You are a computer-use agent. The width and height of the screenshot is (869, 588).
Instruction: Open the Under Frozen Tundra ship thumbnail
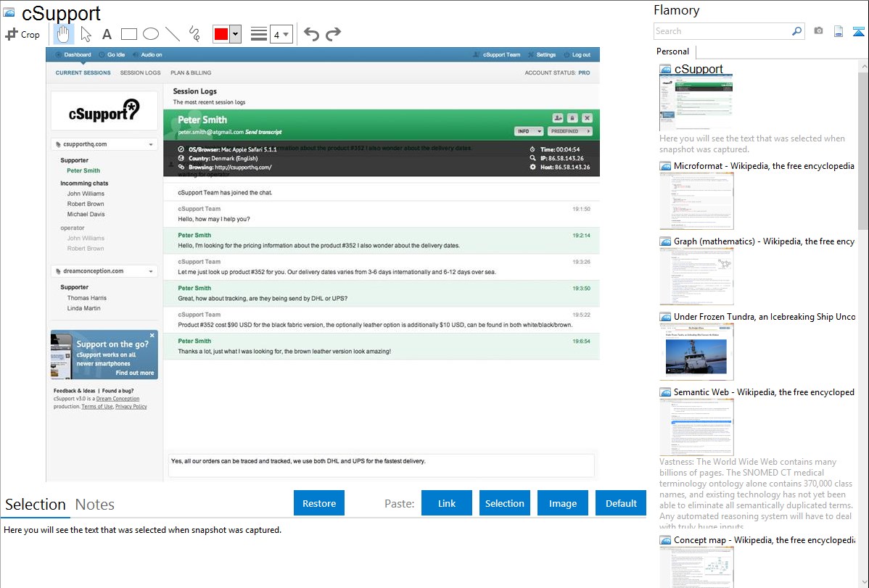[696, 352]
